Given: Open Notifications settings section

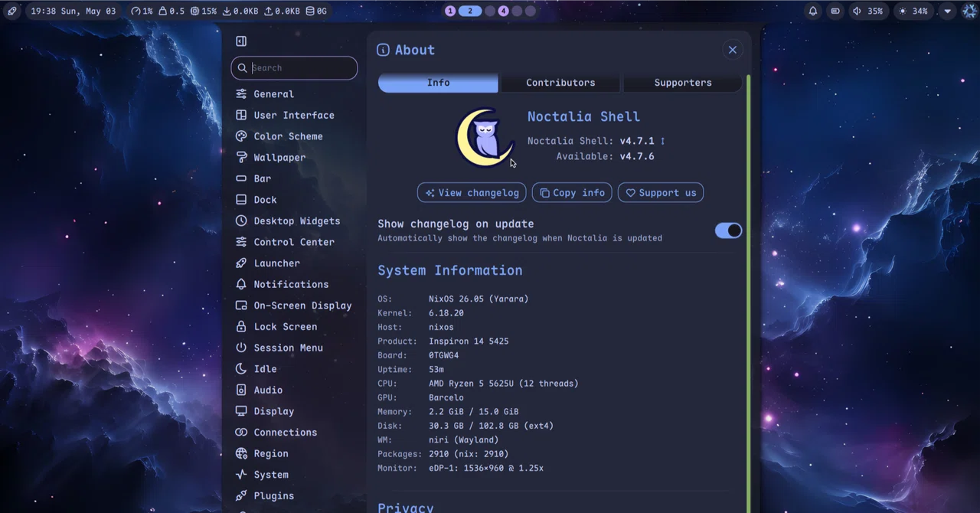Looking at the screenshot, I should 294,284.
